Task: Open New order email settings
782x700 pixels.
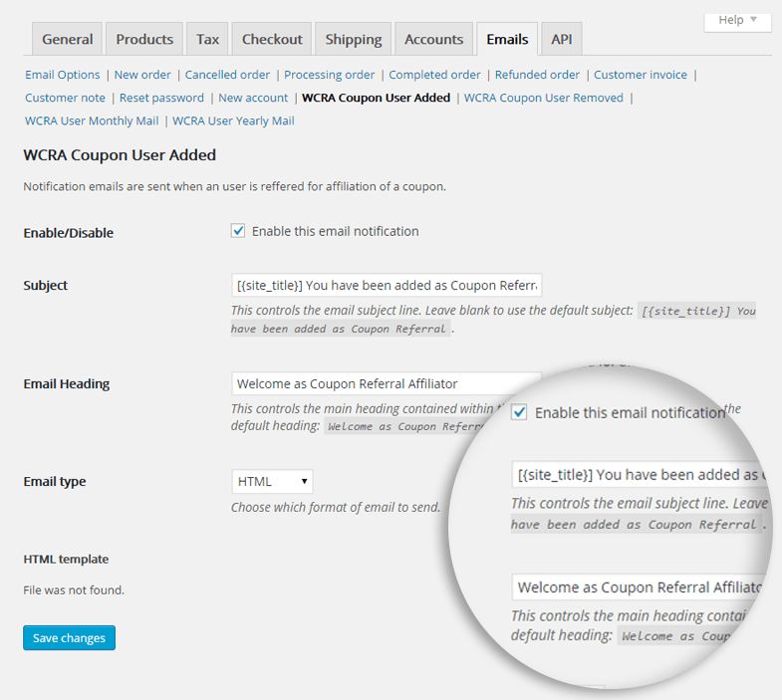Action: (x=142, y=75)
